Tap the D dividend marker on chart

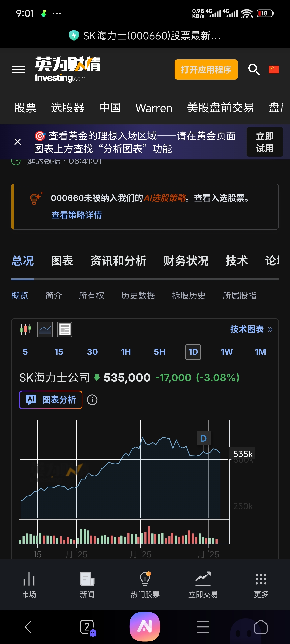click(203, 438)
